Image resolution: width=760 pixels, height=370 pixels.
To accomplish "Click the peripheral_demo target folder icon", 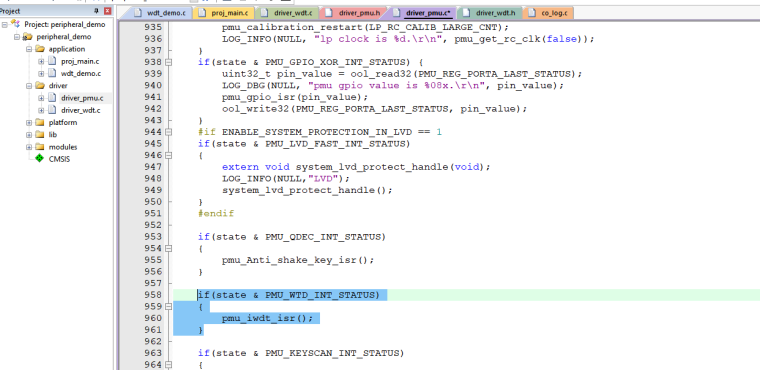I will pos(28,37).
